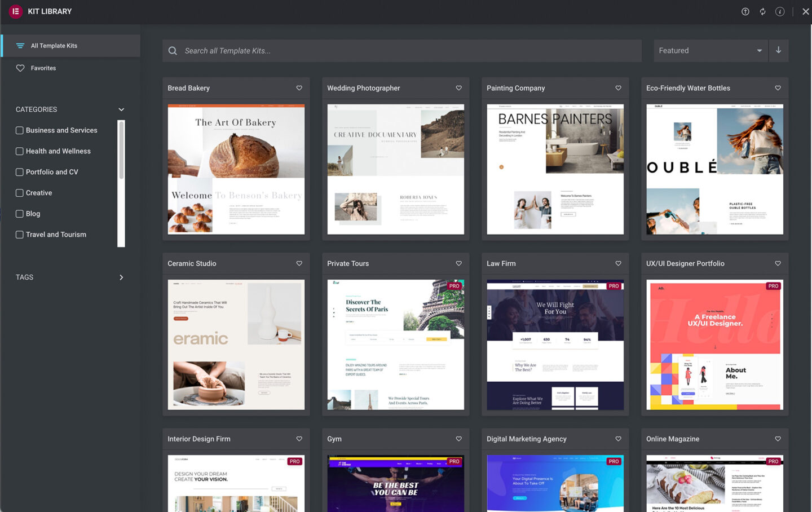Click the import kit upload icon
The image size is (812, 512).
pos(745,11)
